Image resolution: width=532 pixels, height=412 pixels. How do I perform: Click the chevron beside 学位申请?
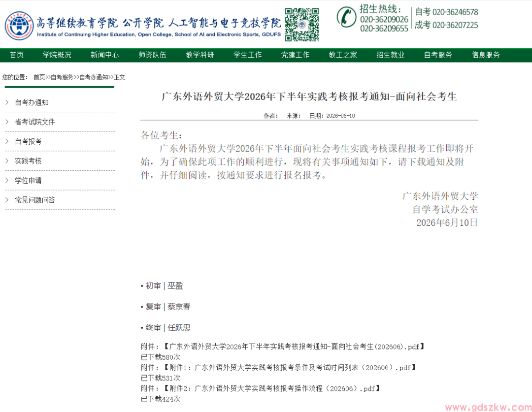7,180
